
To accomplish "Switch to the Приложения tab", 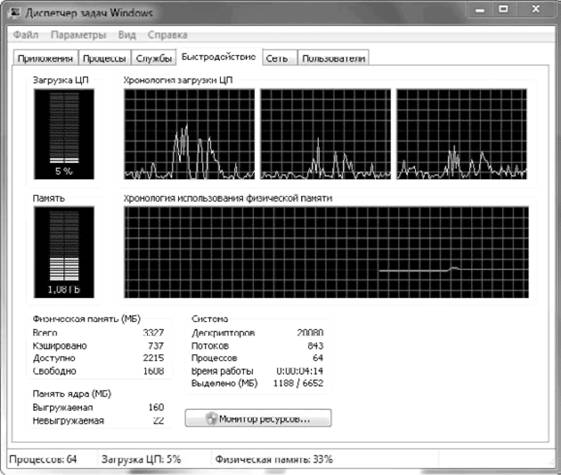I will [45, 58].
